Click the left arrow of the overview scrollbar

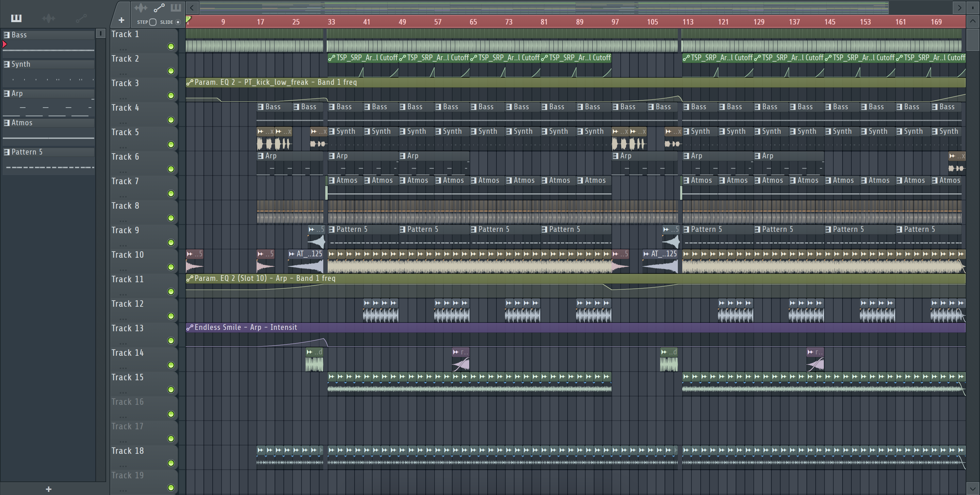192,7
